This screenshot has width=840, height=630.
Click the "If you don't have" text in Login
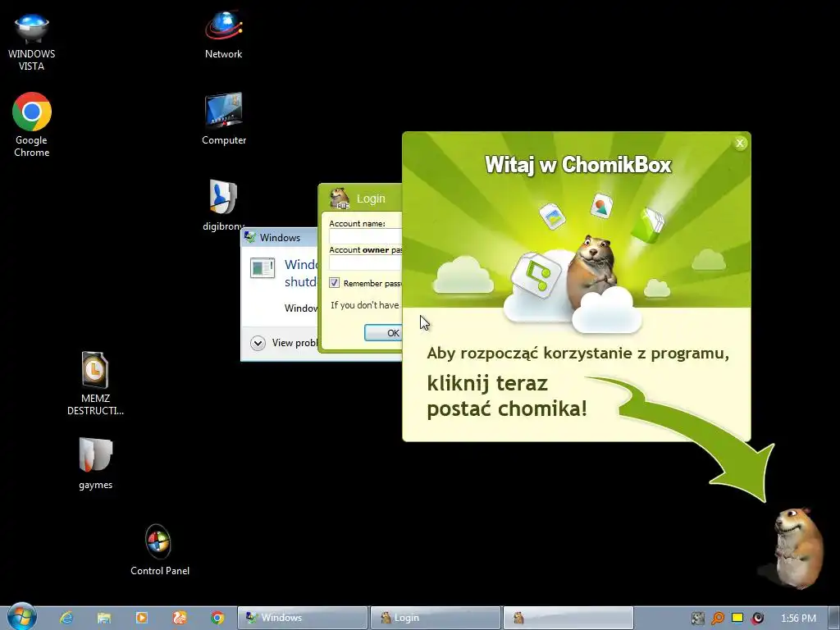point(365,305)
